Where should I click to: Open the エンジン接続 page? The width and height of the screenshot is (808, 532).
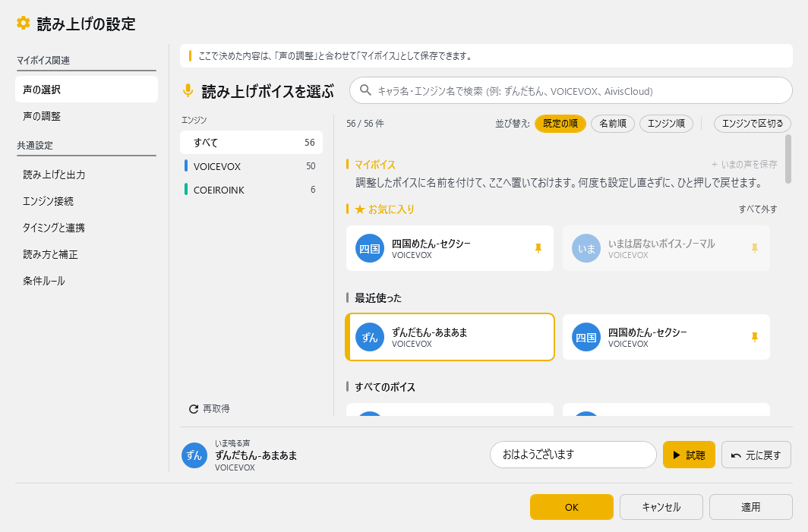(87, 201)
